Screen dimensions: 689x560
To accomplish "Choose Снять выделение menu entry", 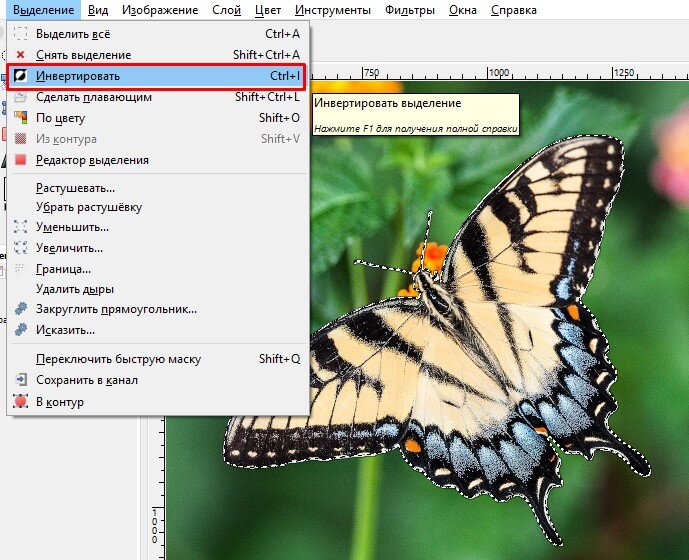I will tap(157, 55).
